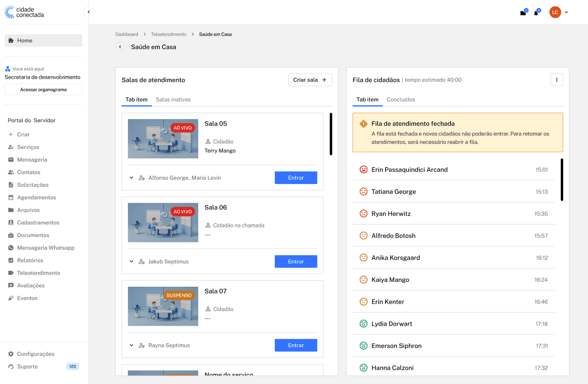Open Criar in Portal do Servidor
This screenshot has width=588, height=384.
19,134
